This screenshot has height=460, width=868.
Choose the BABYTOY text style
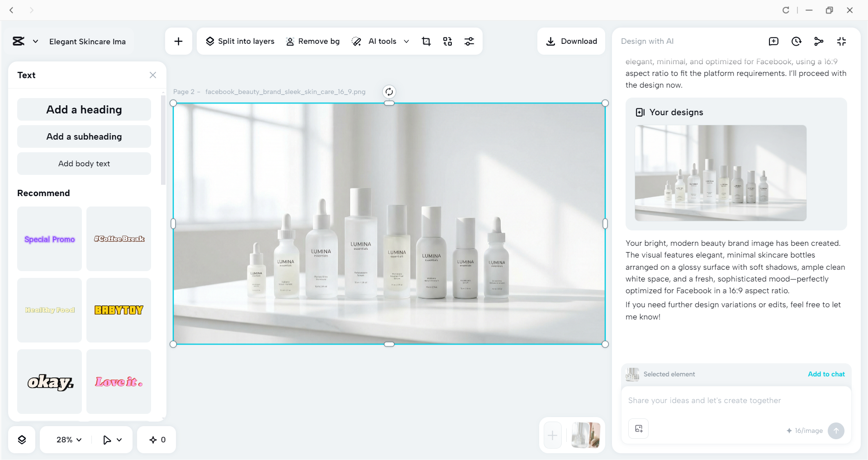(119, 310)
